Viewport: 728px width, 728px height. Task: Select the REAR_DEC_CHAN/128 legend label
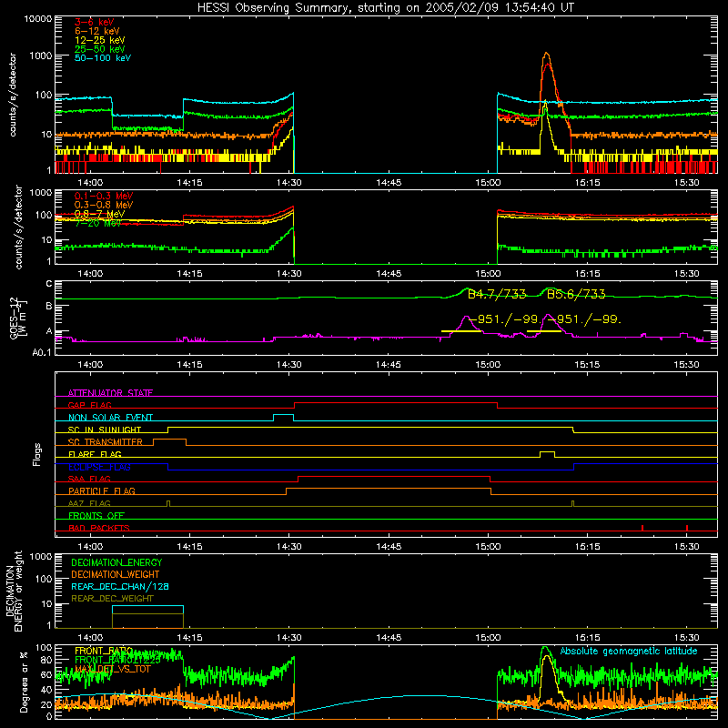[120, 586]
